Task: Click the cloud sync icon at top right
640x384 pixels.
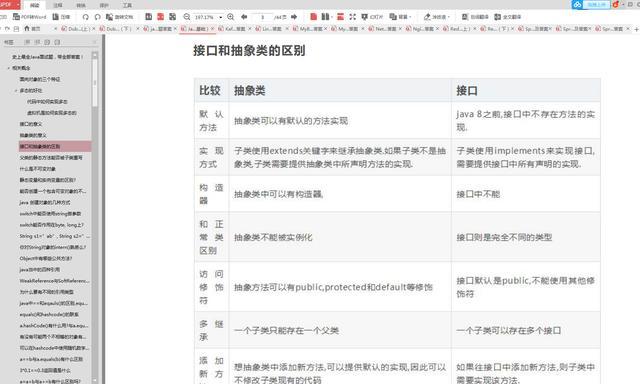Action: 577,4
